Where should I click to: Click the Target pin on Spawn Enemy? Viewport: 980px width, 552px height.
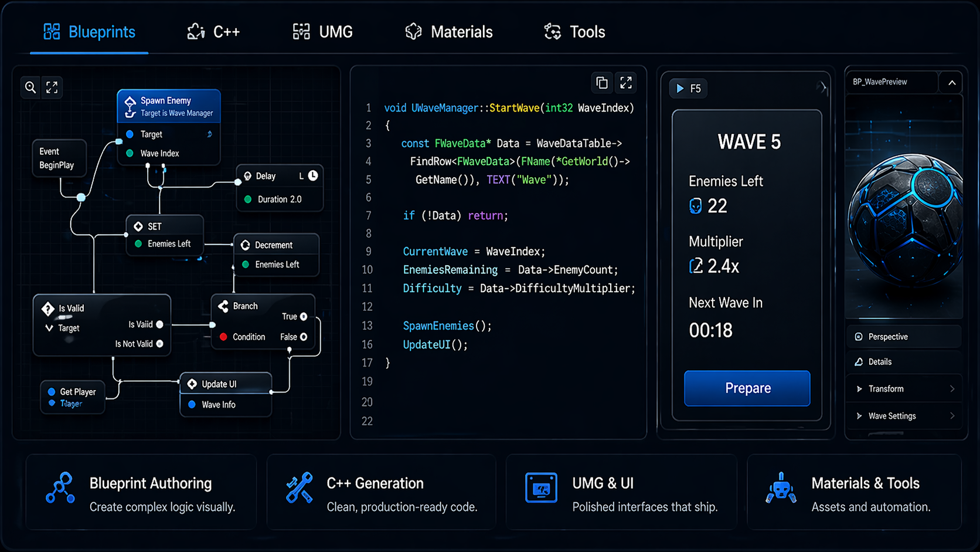(x=130, y=134)
